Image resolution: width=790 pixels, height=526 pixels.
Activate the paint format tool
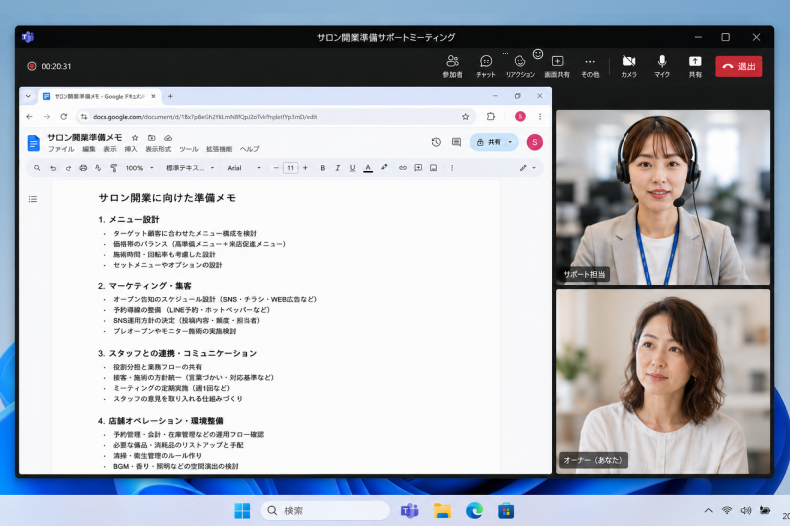pyautogui.click(x=113, y=168)
